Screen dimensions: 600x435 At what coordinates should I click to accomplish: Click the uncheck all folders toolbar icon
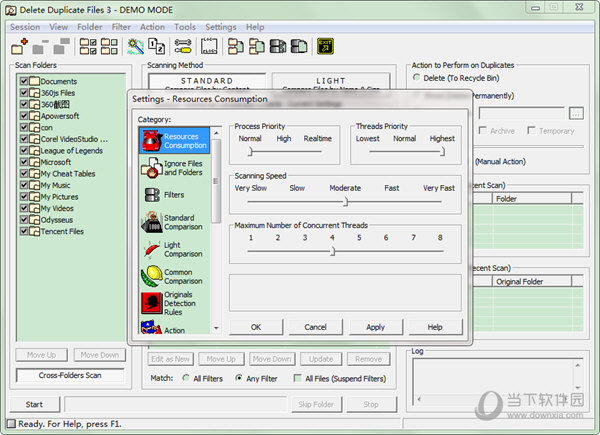[109, 46]
